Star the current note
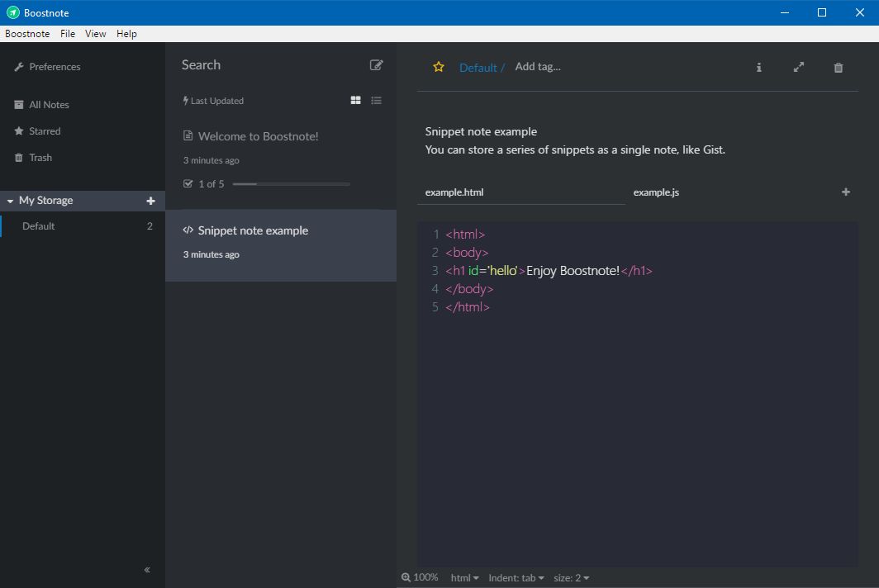The image size is (879, 588). (439, 67)
